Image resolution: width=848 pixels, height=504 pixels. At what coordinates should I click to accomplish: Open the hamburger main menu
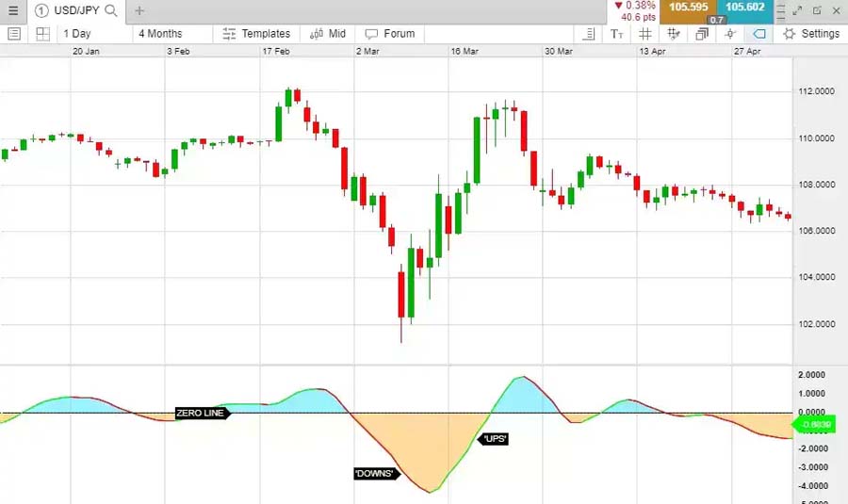pos(13,10)
